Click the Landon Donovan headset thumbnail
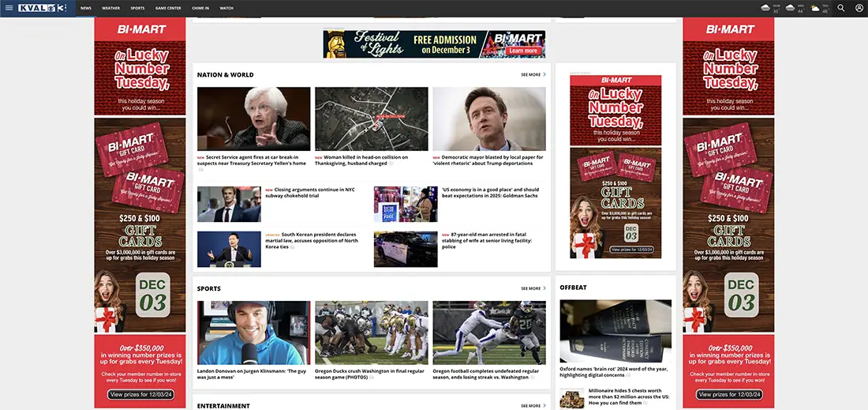 point(253,333)
